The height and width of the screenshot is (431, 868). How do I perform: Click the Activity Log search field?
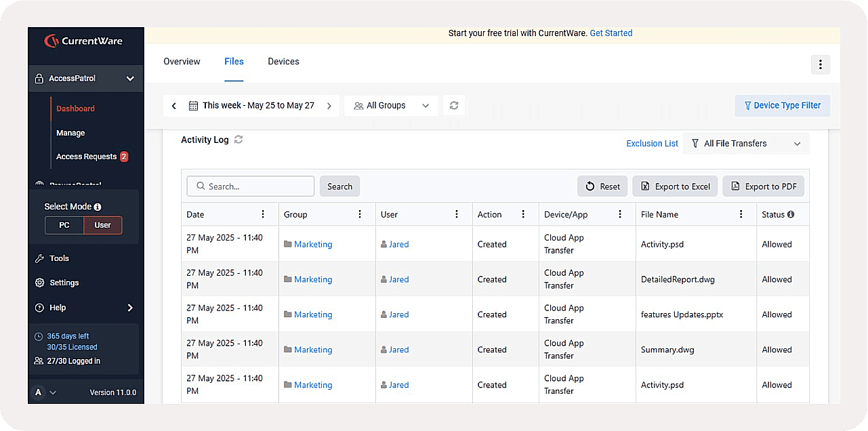click(x=251, y=186)
